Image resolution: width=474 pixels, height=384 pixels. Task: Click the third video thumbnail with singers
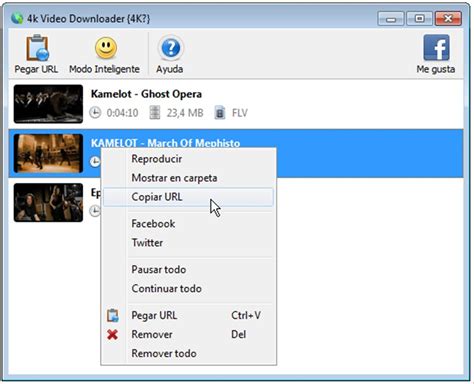pos(48,202)
